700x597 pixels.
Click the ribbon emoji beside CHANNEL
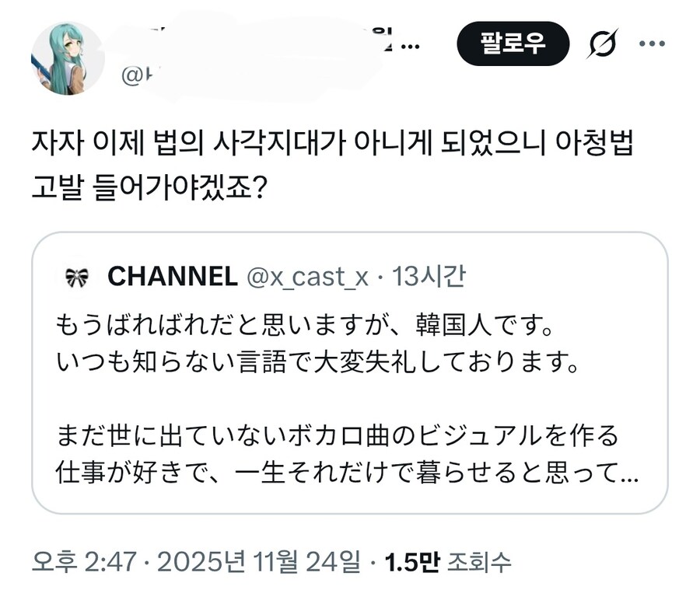pos(78,276)
